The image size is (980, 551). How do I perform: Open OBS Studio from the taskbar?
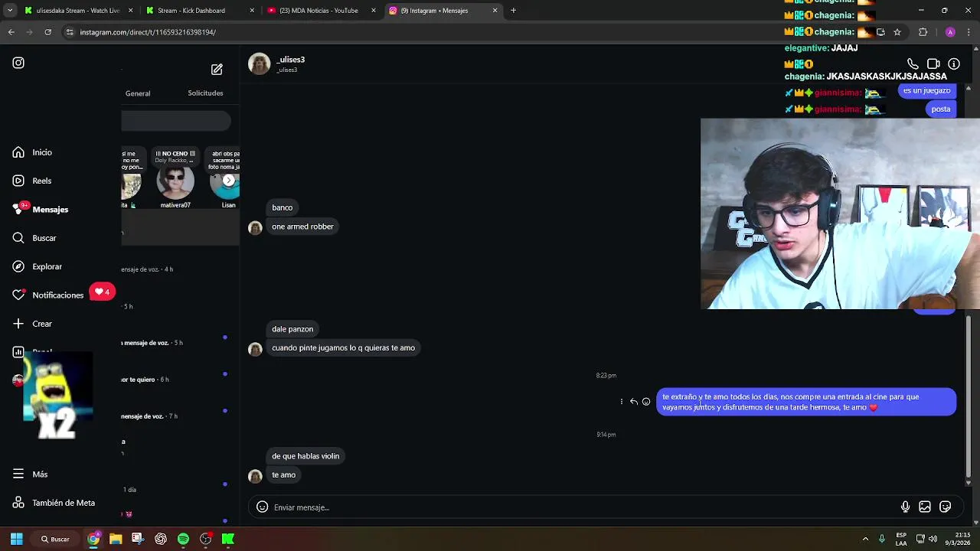[x=205, y=539]
